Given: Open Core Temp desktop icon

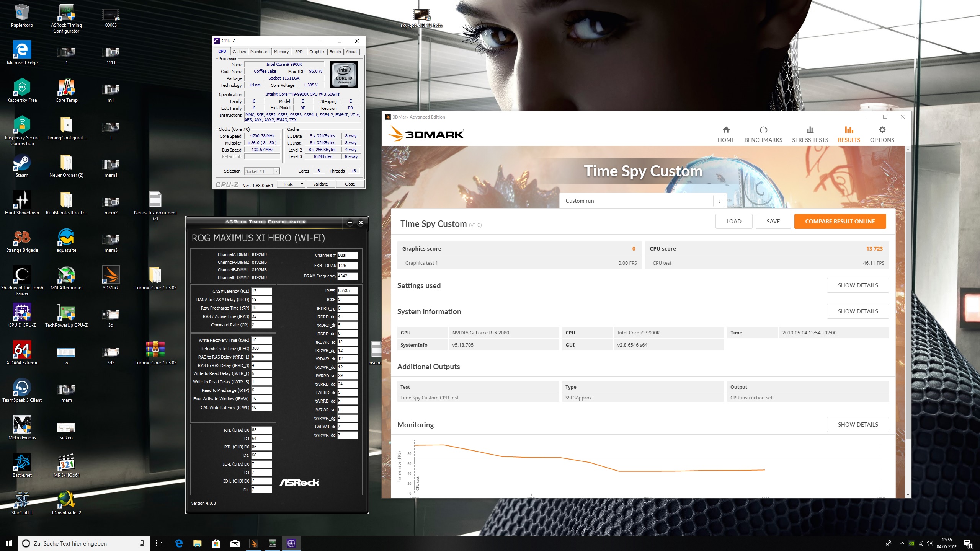Looking at the screenshot, I should click(x=67, y=88).
